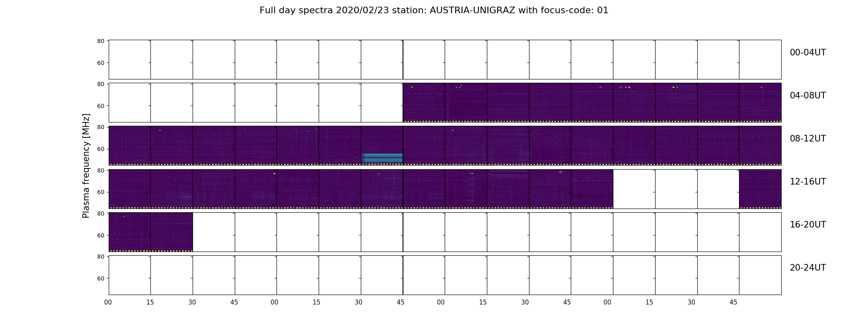Select the "16-20UT" row label
This screenshot has height=331, width=868.
(808, 225)
